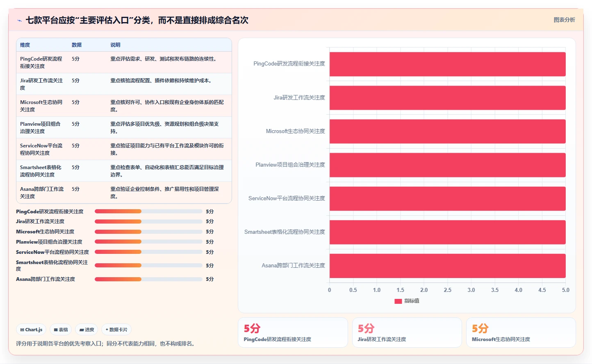Click the Planview项目组合治理 chart bar

click(x=448, y=165)
